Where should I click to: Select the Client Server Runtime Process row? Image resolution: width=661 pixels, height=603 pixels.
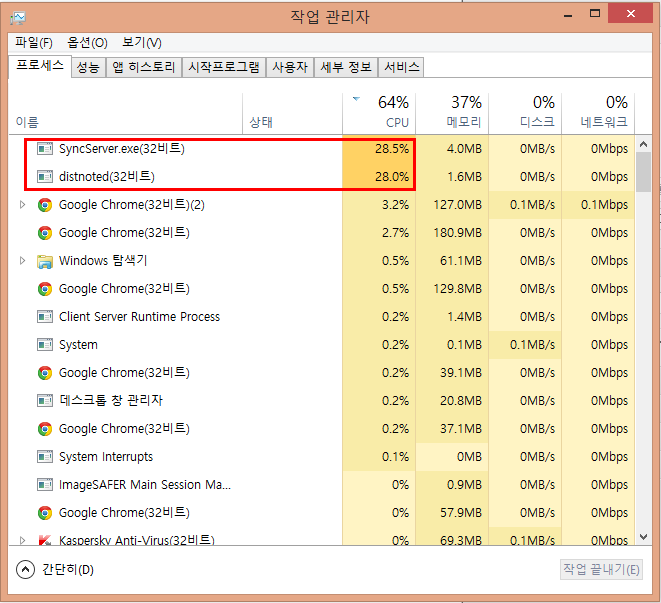pyautogui.click(x=321, y=317)
